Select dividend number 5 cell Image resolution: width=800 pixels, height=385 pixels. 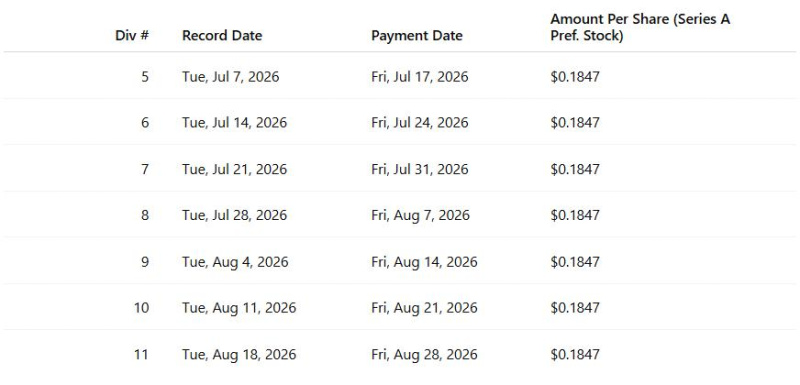click(145, 77)
